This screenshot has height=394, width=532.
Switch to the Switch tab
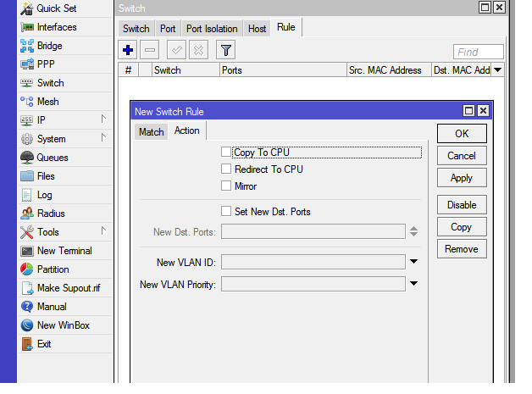pos(136,29)
